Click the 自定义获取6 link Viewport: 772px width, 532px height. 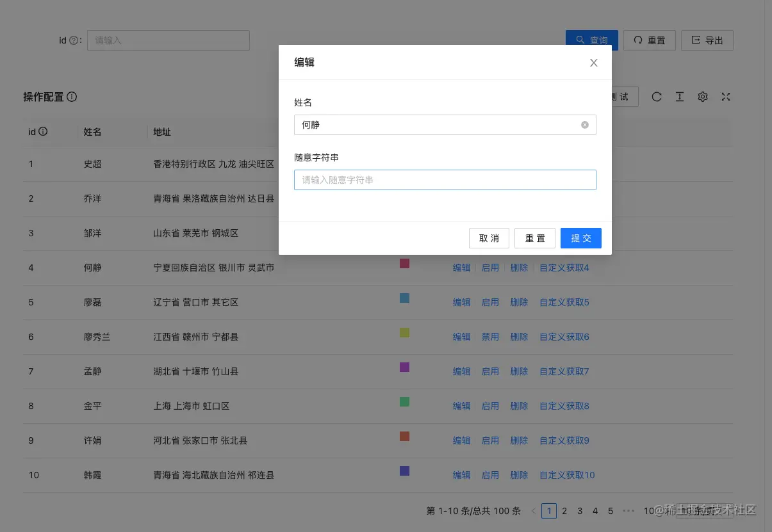pos(564,337)
